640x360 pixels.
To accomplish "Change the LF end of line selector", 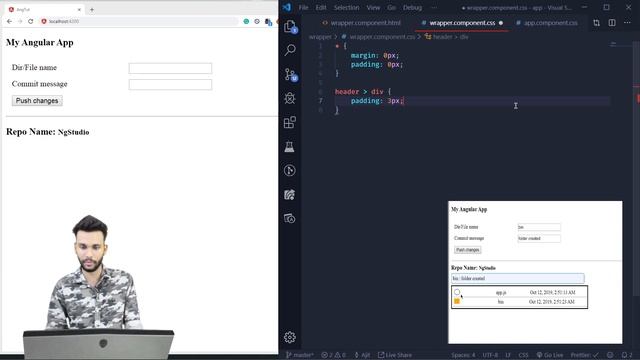I will [508, 355].
